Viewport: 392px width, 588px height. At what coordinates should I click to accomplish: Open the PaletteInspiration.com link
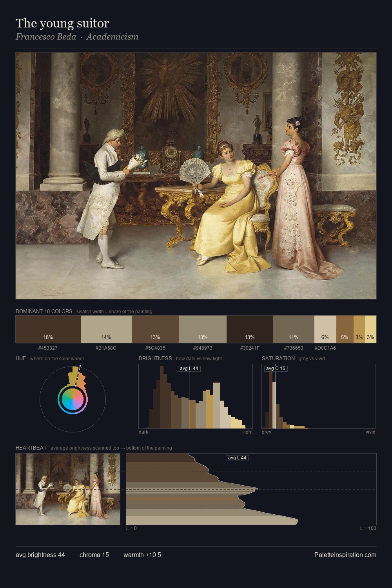pos(345,555)
